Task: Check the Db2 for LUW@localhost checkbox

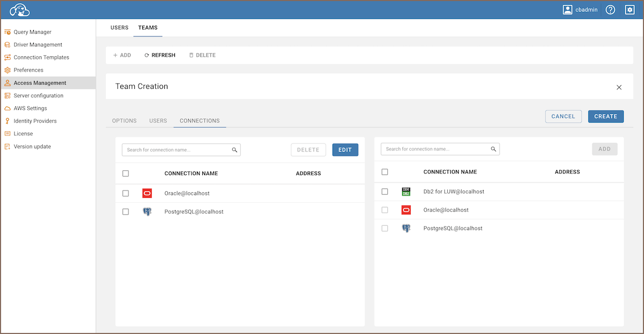Action: click(385, 192)
